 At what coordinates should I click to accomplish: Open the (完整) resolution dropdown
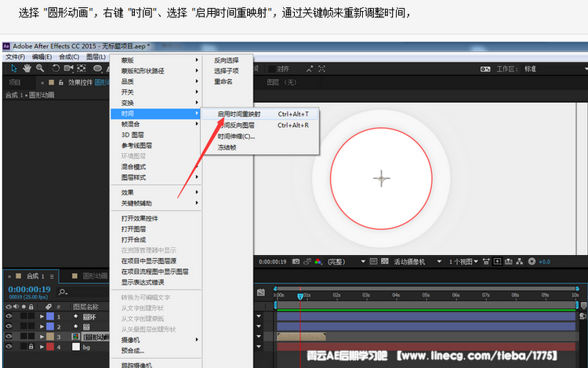click(x=346, y=262)
